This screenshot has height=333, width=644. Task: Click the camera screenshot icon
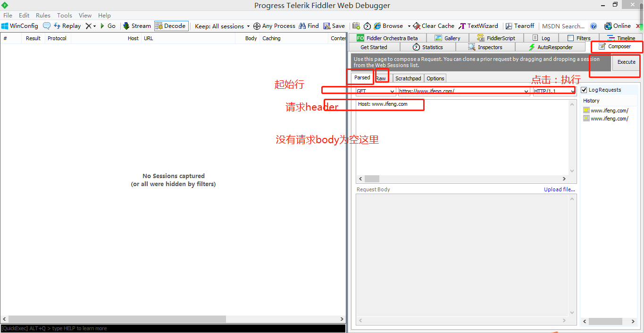point(356,26)
